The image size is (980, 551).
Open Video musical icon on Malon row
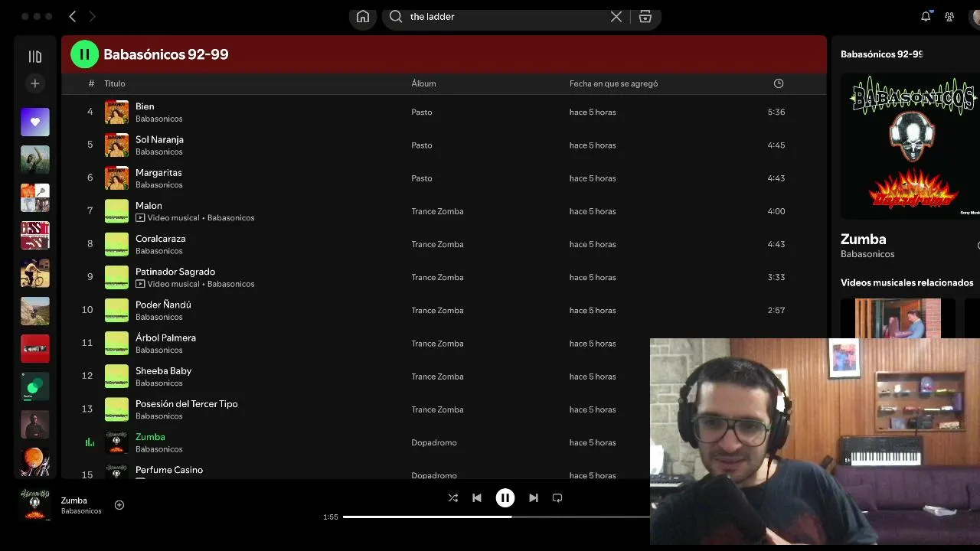[x=140, y=218]
